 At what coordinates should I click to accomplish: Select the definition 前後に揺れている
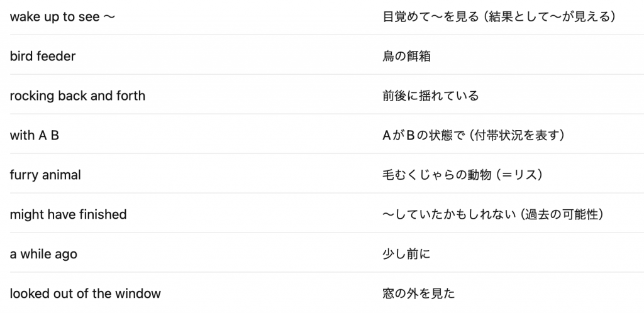coord(430,96)
